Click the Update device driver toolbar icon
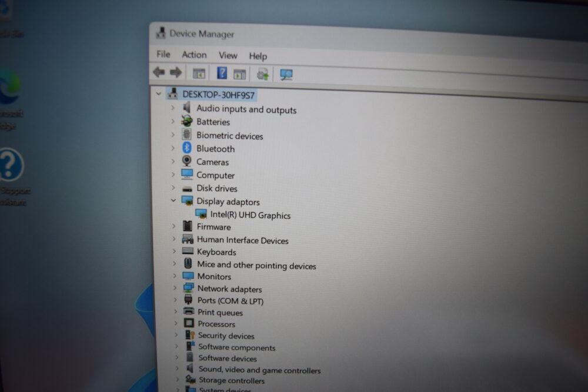This screenshot has height=392, width=588. coord(262,74)
